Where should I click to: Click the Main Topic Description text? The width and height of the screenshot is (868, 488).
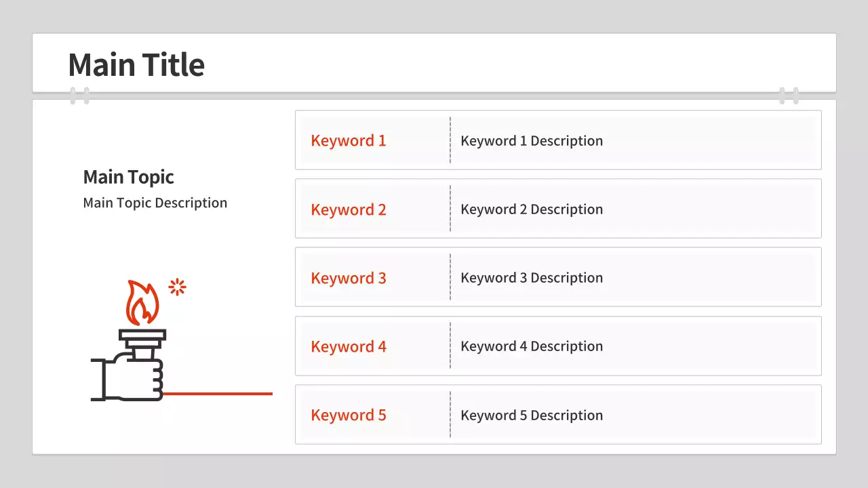click(155, 203)
